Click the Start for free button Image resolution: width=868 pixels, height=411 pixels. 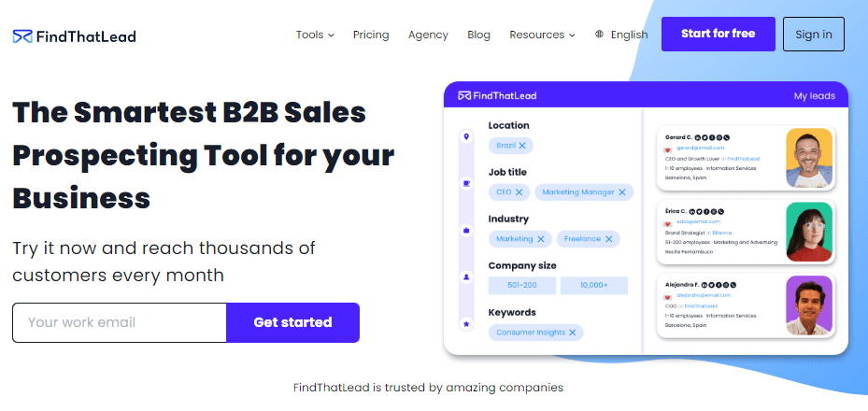pos(718,34)
